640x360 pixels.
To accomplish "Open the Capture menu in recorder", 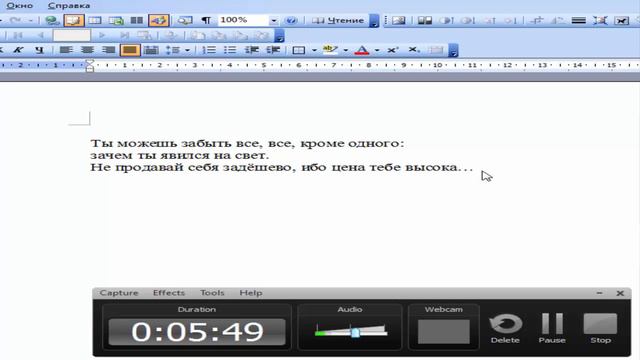I will click(x=119, y=293).
